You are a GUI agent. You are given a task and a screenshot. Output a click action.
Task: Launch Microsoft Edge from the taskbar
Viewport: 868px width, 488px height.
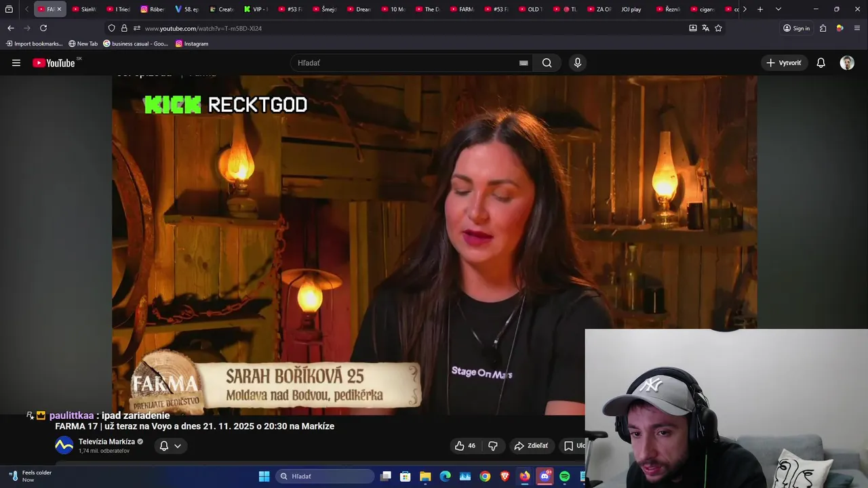[446, 476]
